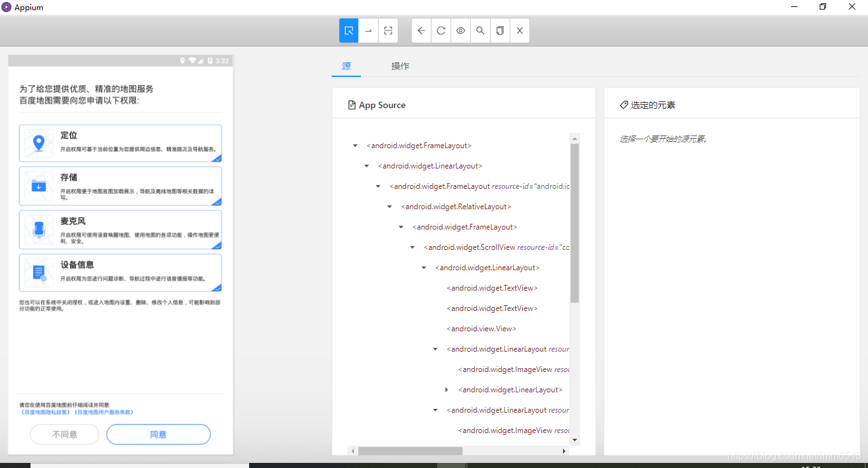Toggle the eye recording button
Viewport: 868px width, 468px height.
(x=461, y=31)
